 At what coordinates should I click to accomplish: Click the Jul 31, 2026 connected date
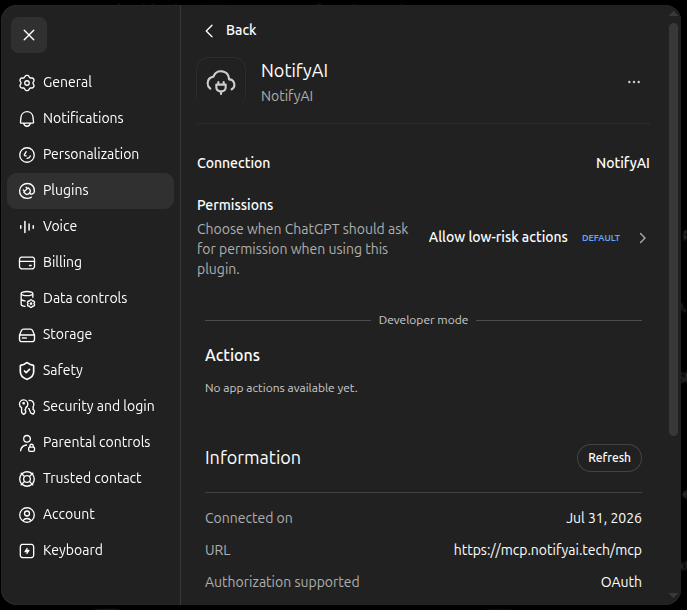click(604, 518)
